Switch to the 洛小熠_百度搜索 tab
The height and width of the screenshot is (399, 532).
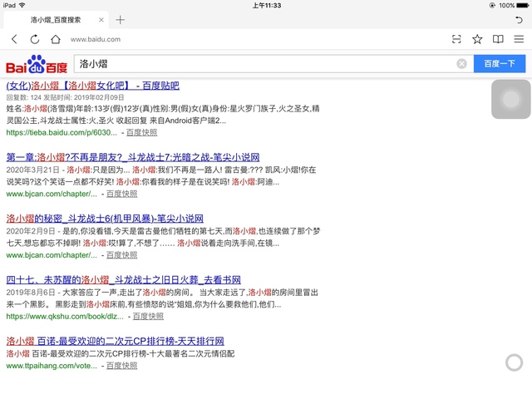[56, 19]
